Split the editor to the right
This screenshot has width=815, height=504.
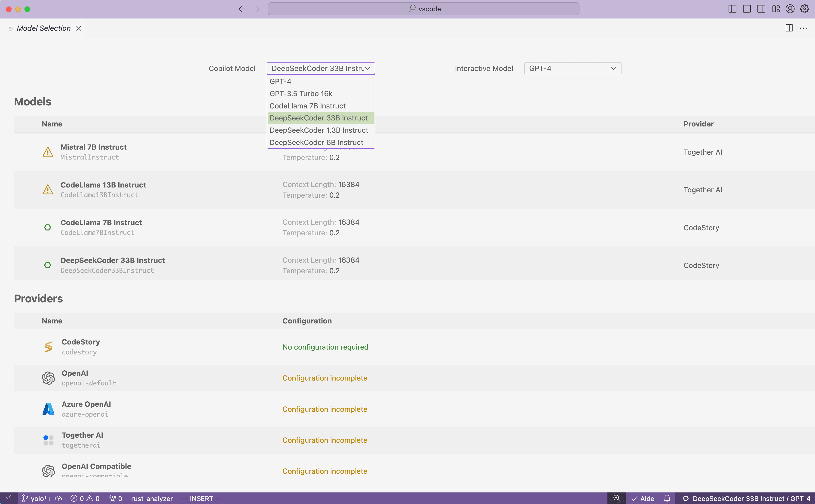(x=789, y=28)
